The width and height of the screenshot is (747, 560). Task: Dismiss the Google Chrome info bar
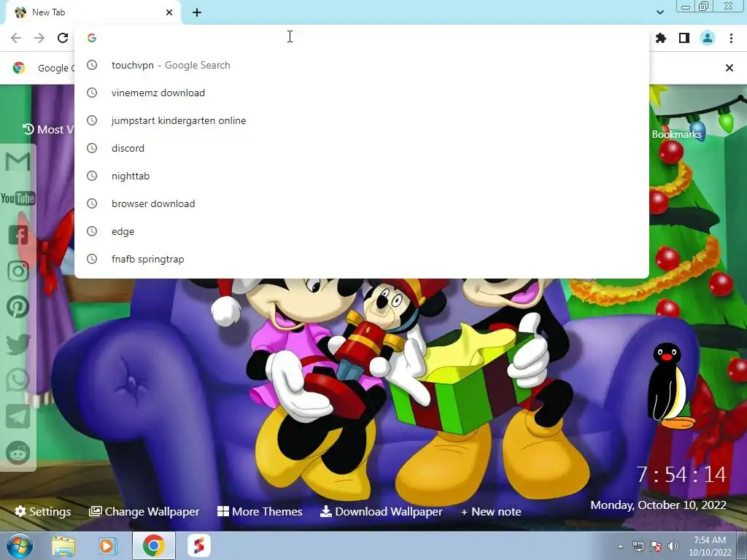click(x=729, y=68)
